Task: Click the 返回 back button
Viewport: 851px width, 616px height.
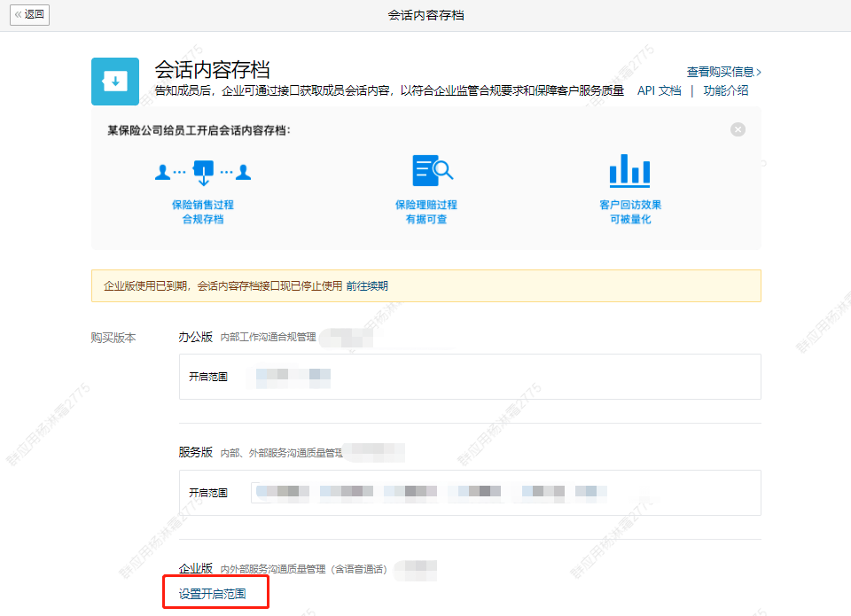Action: [x=28, y=14]
